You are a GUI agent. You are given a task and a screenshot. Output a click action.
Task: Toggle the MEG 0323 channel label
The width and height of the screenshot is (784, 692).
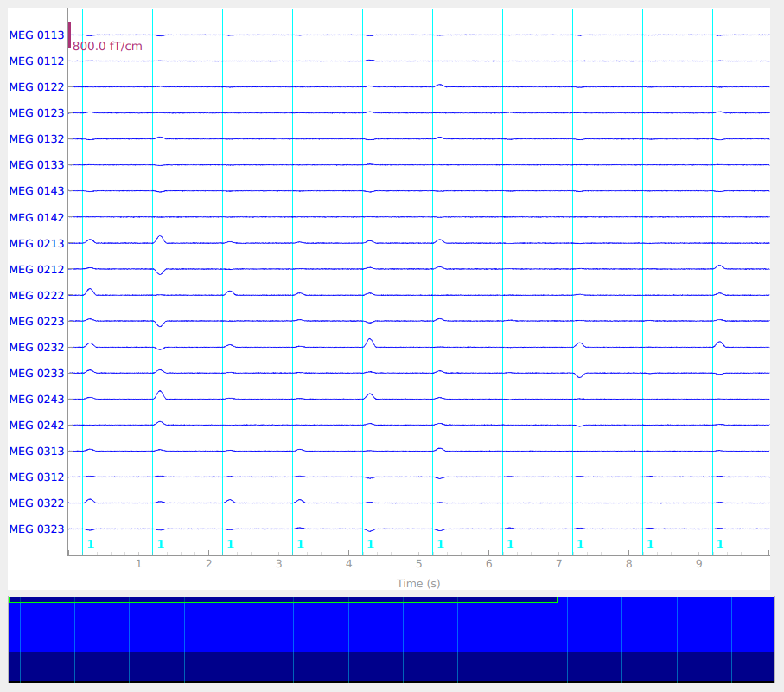click(x=36, y=529)
